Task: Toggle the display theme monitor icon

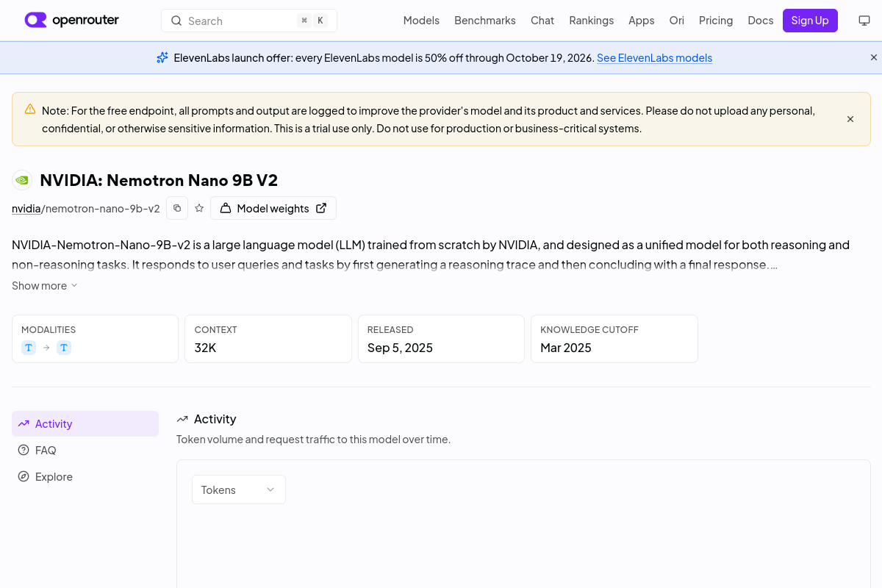Action: click(864, 21)
